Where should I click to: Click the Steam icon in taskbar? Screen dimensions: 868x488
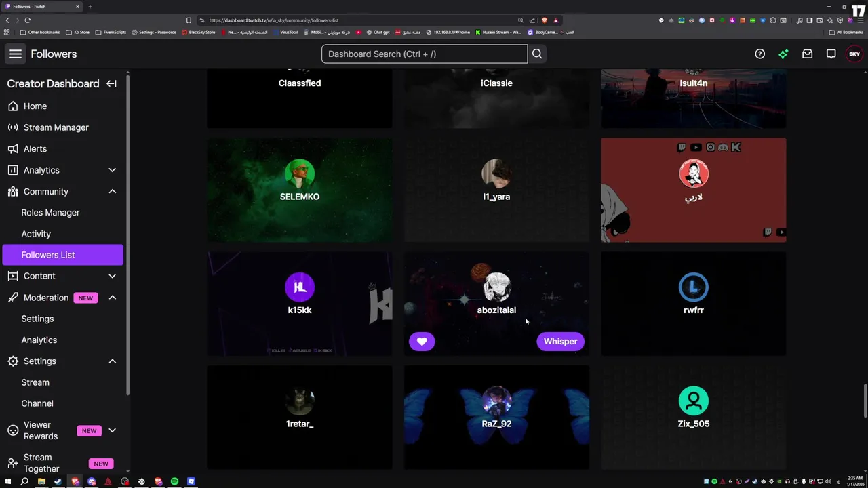[x=58, y=482]
